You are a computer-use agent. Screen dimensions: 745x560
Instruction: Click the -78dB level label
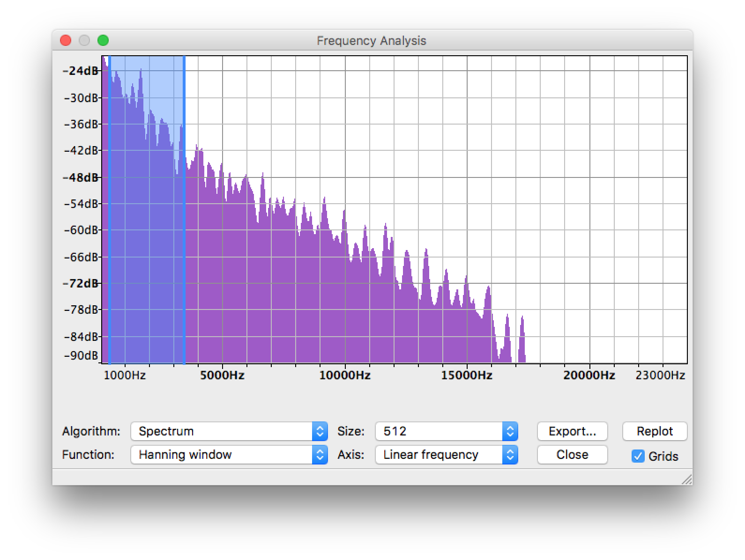click(80, 309)
